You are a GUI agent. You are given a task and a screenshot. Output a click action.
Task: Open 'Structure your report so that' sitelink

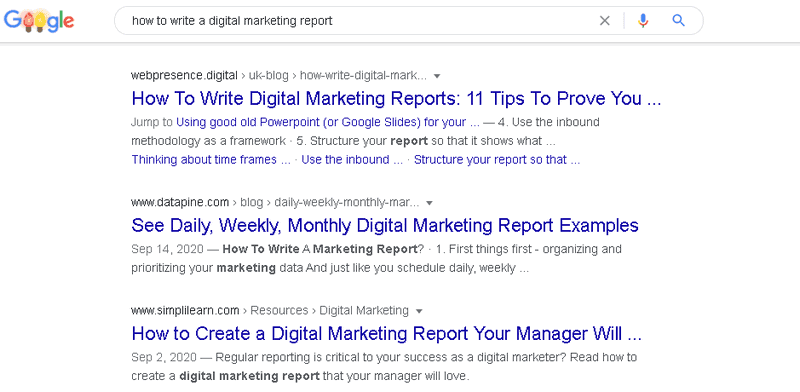click(497, 160)
